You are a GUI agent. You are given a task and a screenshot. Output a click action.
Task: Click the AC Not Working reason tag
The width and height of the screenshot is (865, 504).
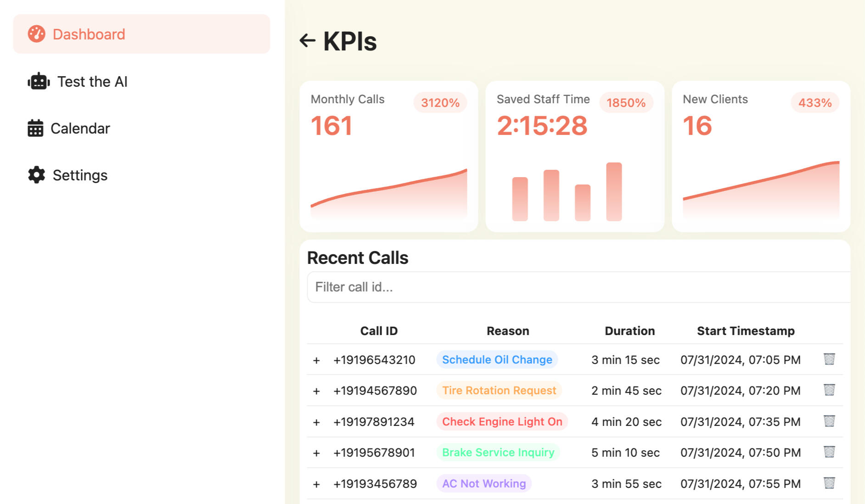pyautogui.click(x=483, y=483)
